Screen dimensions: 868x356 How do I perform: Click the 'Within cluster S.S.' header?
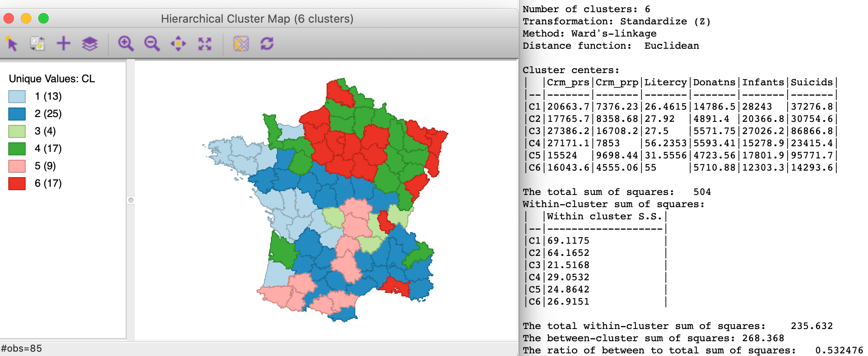604,216
